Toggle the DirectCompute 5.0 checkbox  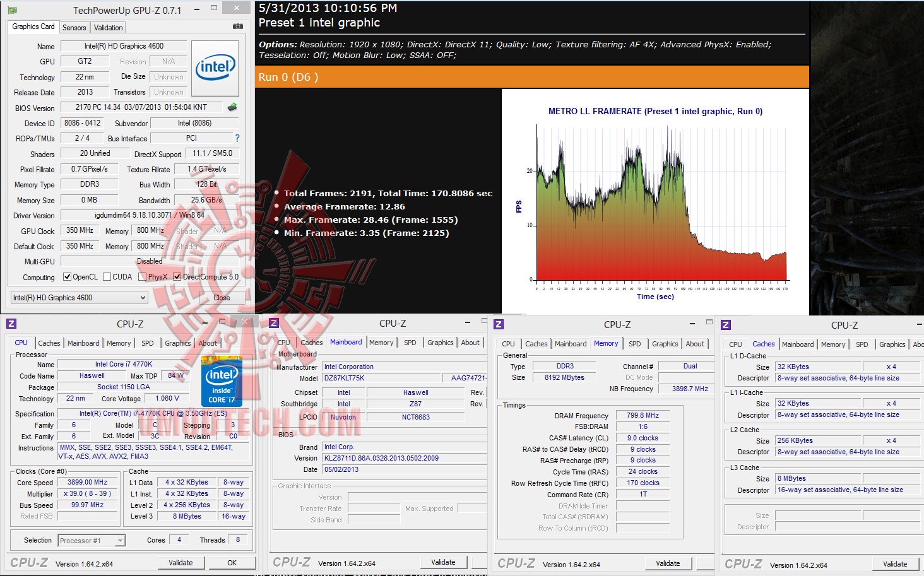click(x=177, y=277)
